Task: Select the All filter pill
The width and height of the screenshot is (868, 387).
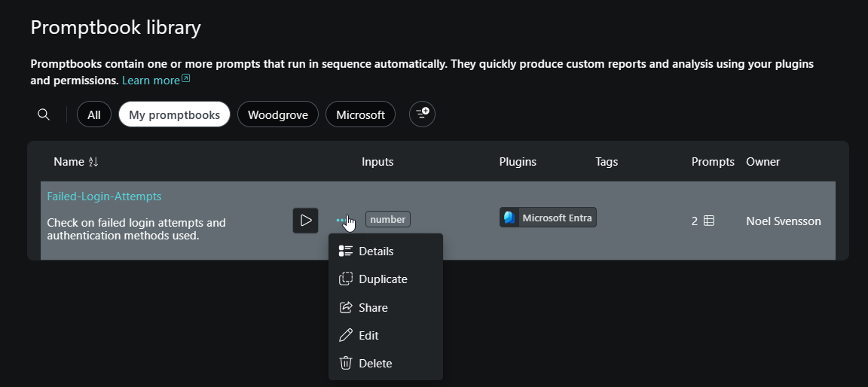Action: [x=94, y=114]
